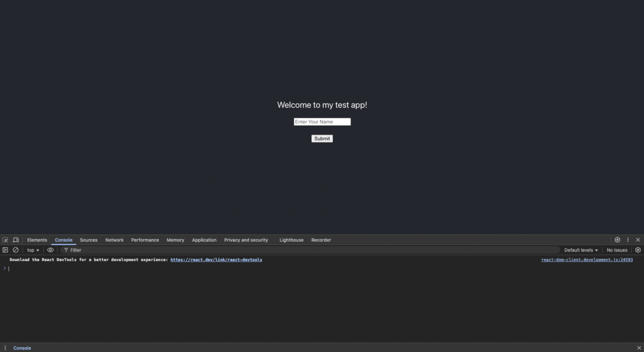Toggle the device toolbar emulation

(16, 240)
